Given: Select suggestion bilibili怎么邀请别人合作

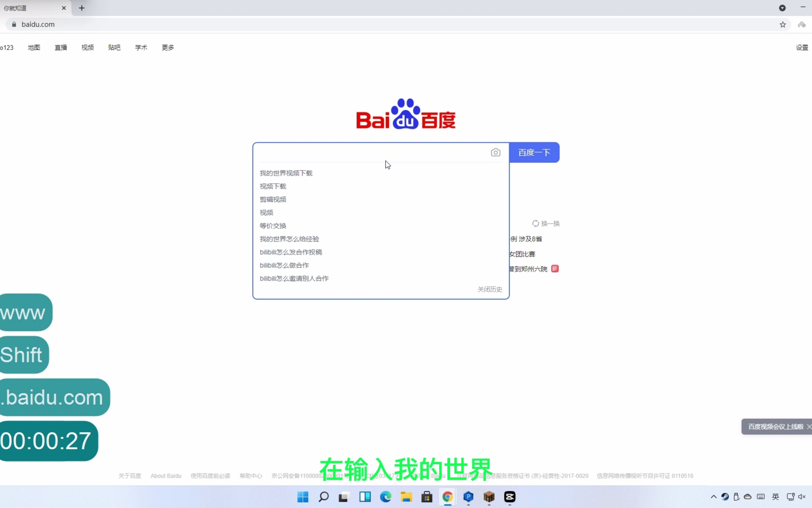Looking at the screenshot, I should tap(294, 278).
